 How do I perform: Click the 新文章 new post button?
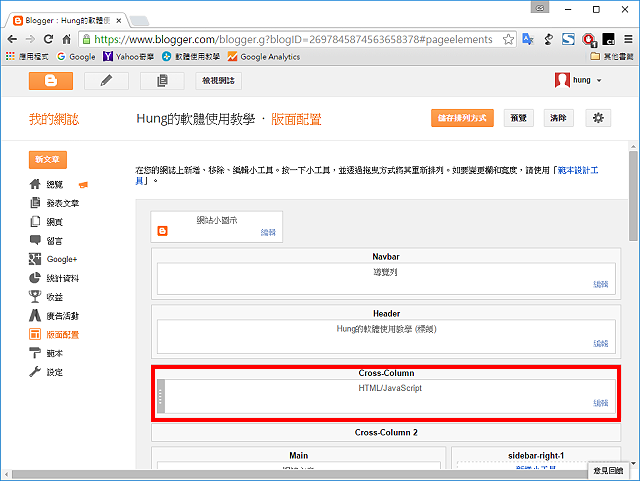47,159
